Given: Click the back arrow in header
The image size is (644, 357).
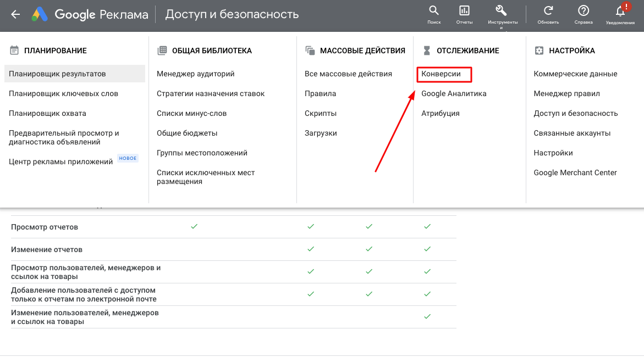Looking at the screenshot, I should click(15, 14).
